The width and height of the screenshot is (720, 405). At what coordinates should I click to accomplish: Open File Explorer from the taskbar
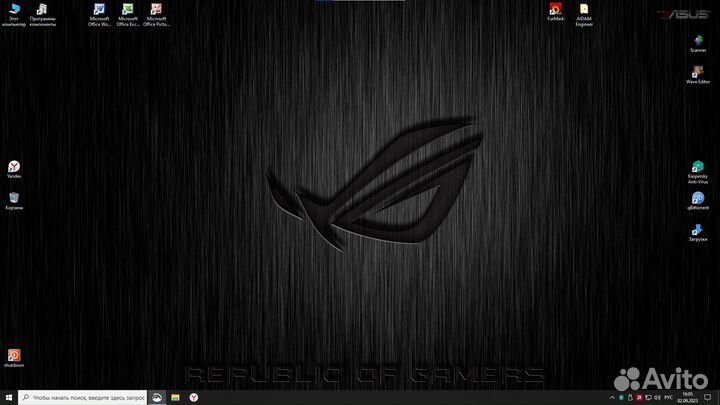click(175, 398)
